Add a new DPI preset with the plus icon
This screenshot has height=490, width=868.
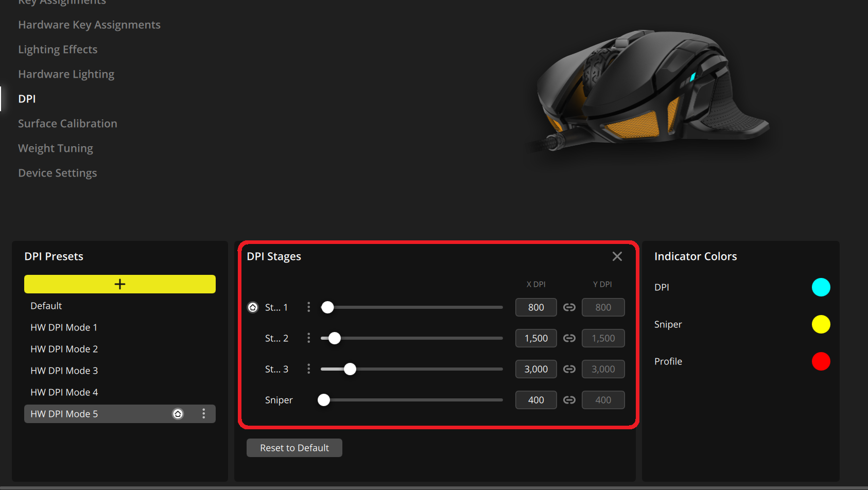click(119, 284)
